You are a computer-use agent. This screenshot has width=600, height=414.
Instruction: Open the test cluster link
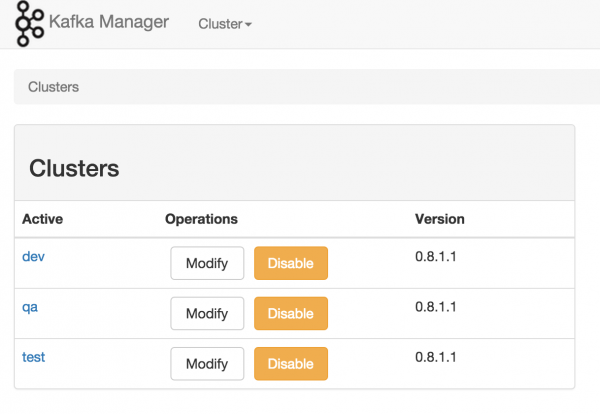[33, 357]
